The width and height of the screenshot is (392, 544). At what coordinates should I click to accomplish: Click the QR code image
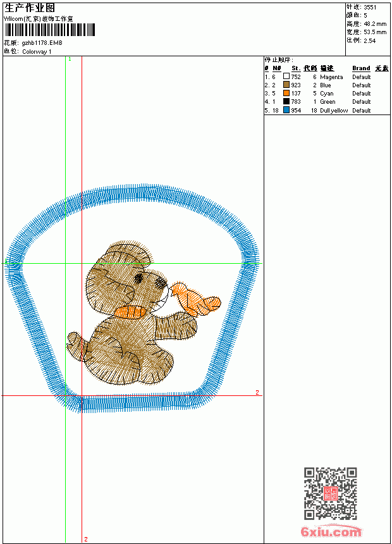click(x=331, y=493)
